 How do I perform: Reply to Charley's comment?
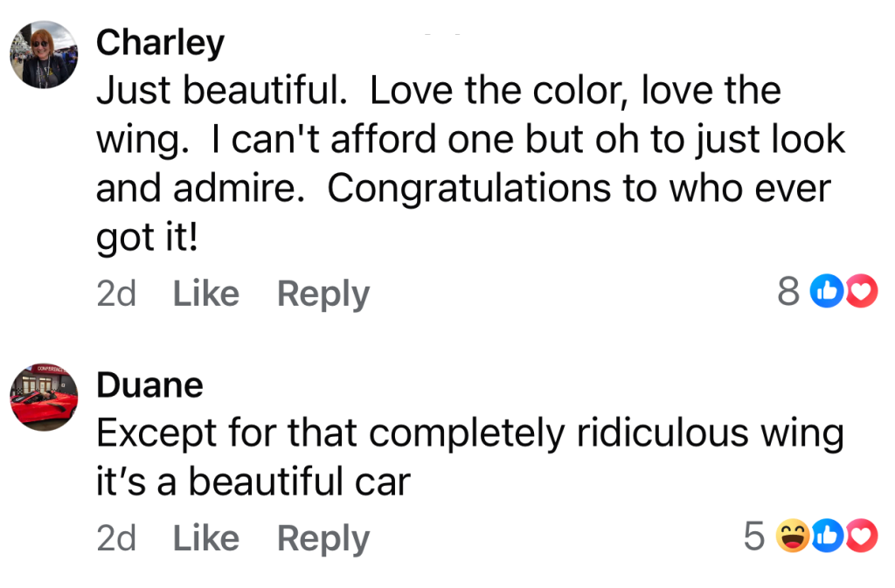(x=323, y=294)
